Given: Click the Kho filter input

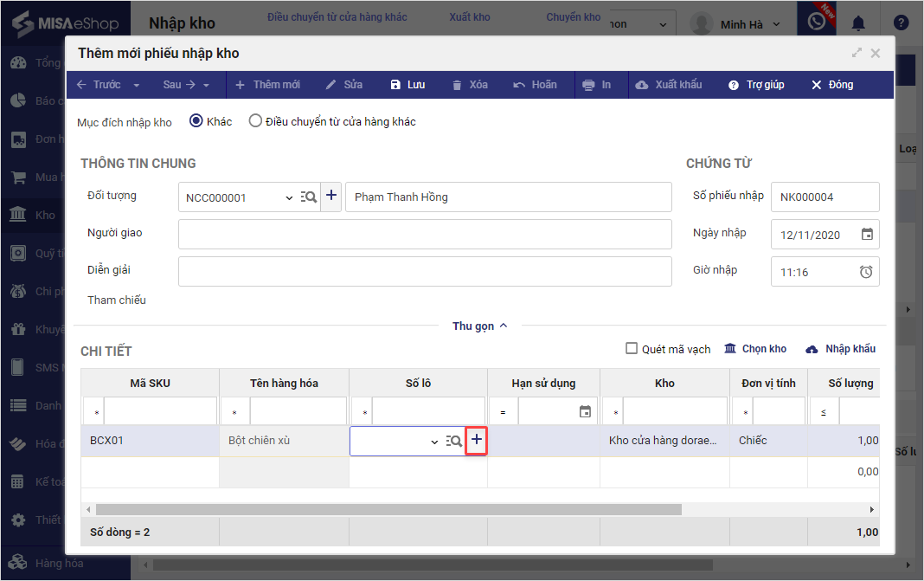Looking at the screenshot, I should point(676,411).
